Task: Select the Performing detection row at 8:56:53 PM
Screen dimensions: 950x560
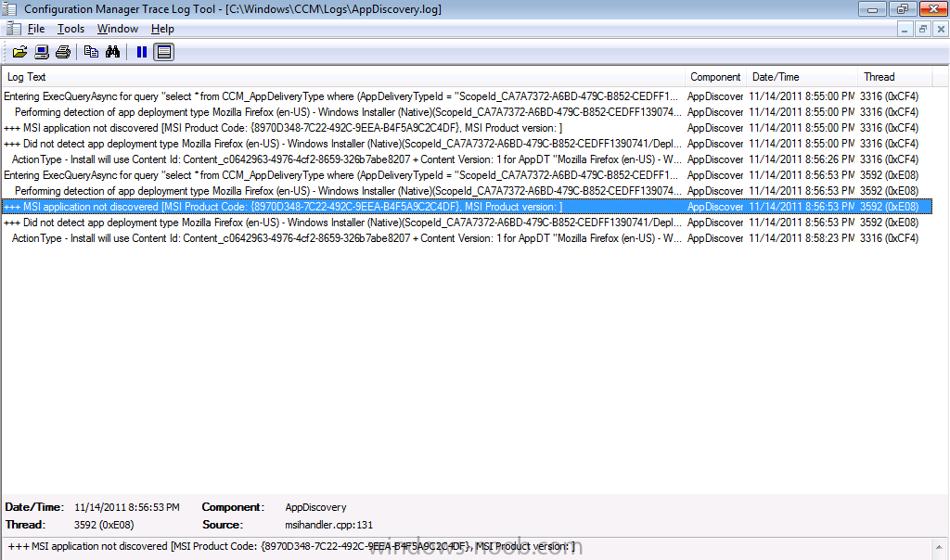Action: click(467, 191)
